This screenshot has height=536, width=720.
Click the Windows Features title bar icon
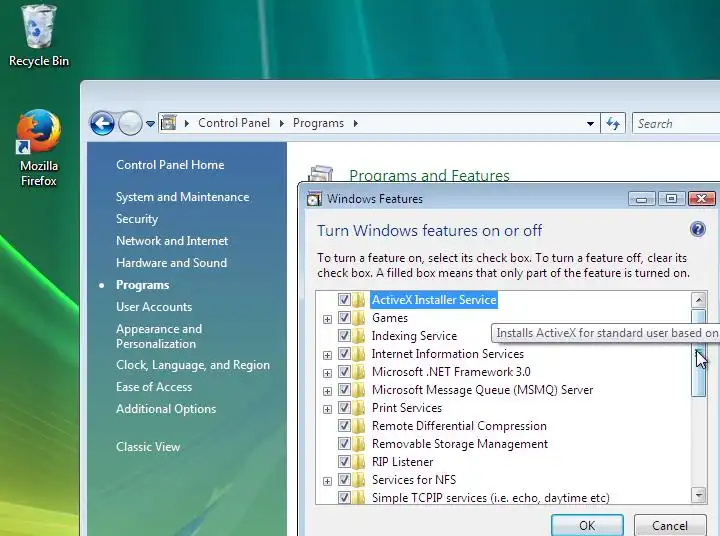[x=314, y=199]
